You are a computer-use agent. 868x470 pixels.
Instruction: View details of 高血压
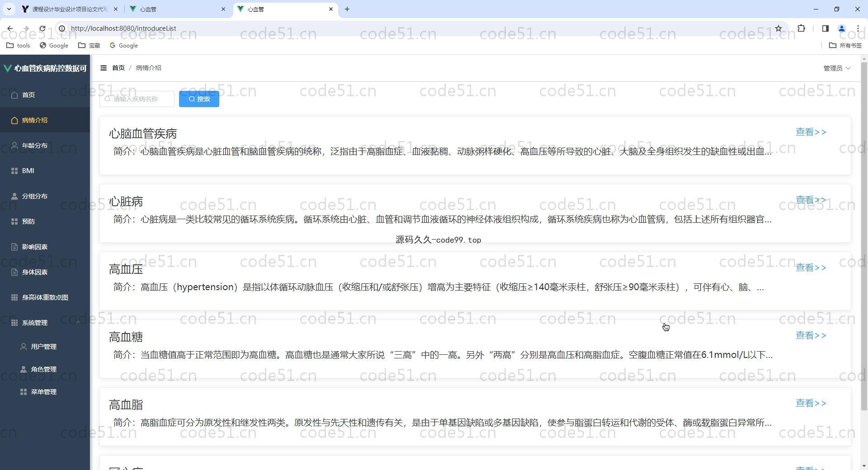coord(811,268)
